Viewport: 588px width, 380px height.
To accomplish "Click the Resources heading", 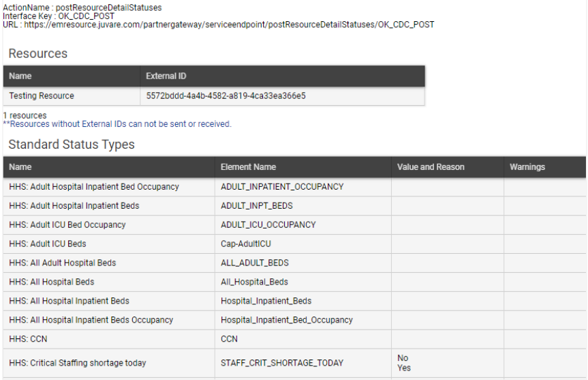I will point(38,53).
